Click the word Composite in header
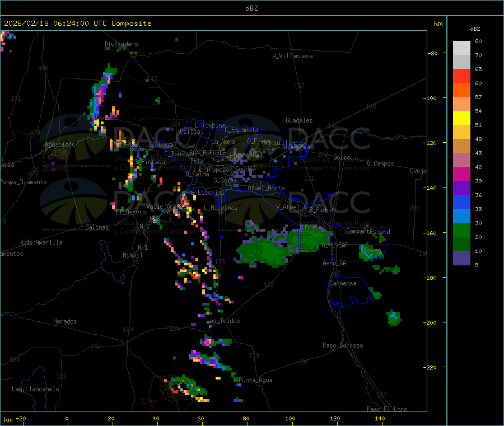 coord(132,24)
